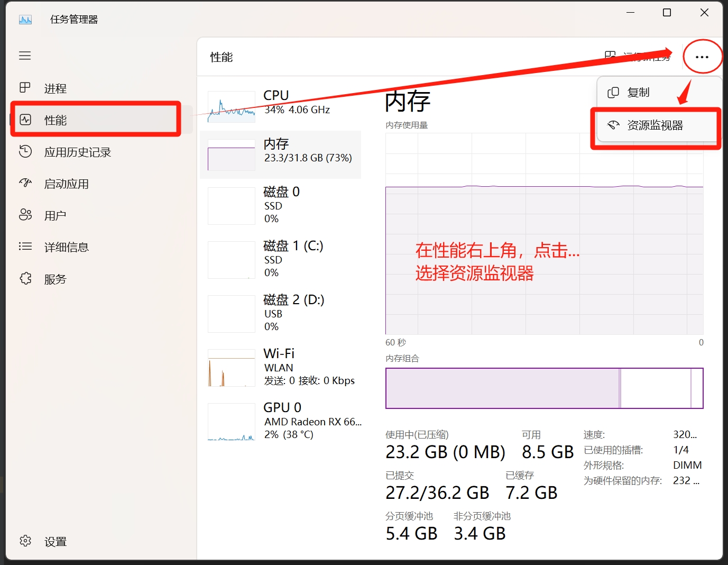This screenshot has height=565, width=728.
Task: Click the Performance (性能) graph icon
Action: [x=25, y=120]
